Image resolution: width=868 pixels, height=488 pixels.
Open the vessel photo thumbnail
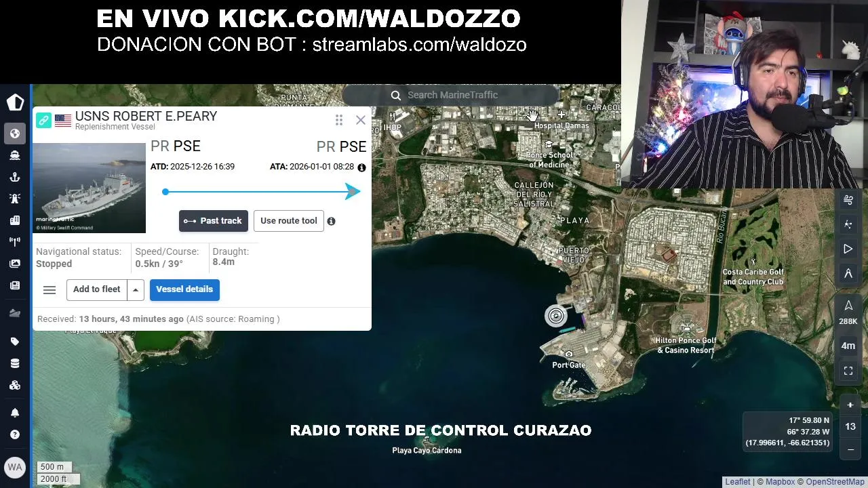pyautogui.click(x=89, y=188)
